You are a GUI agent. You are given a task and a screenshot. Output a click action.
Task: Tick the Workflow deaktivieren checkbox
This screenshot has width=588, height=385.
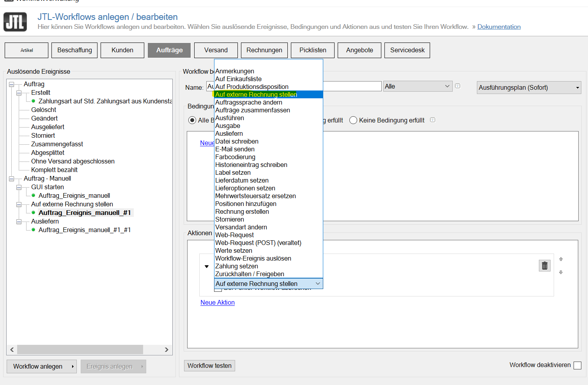click(577, 365)
